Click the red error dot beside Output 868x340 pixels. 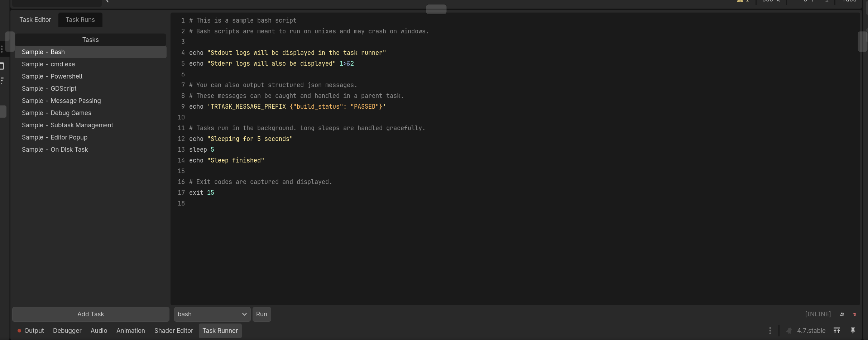pos(19,331)
